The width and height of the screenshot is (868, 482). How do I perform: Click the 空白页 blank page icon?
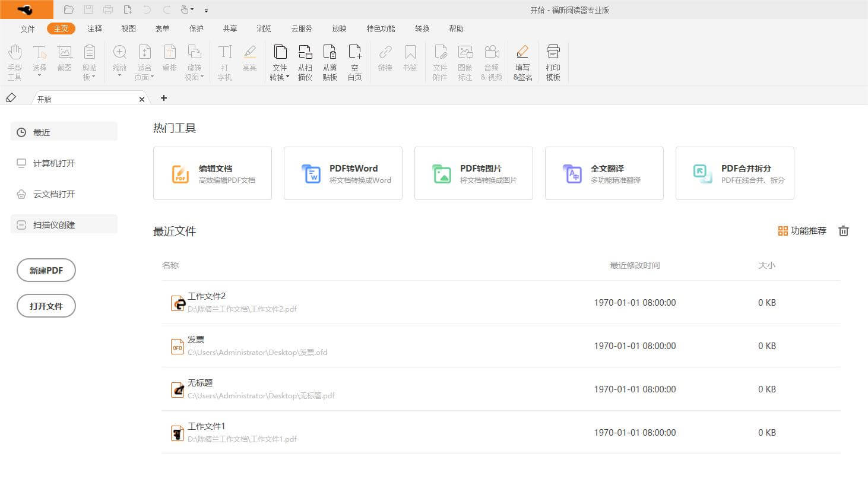(354, 53)
